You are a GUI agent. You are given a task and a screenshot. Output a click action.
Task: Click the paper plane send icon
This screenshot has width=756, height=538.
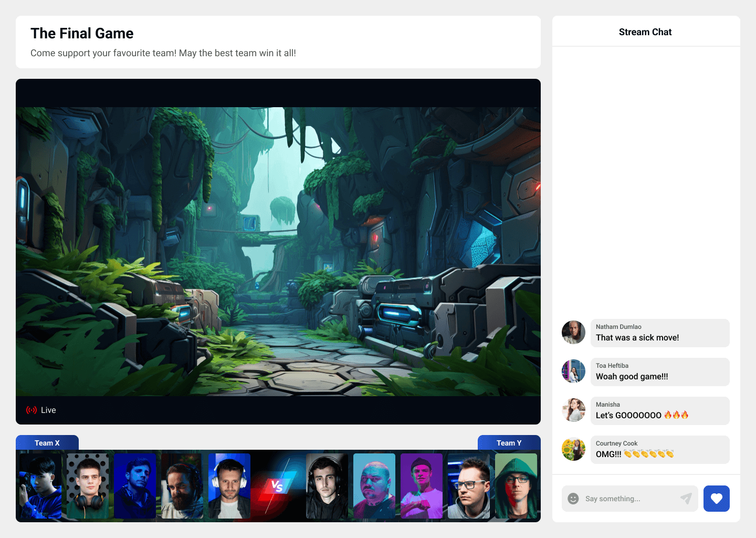click(686, 499)
